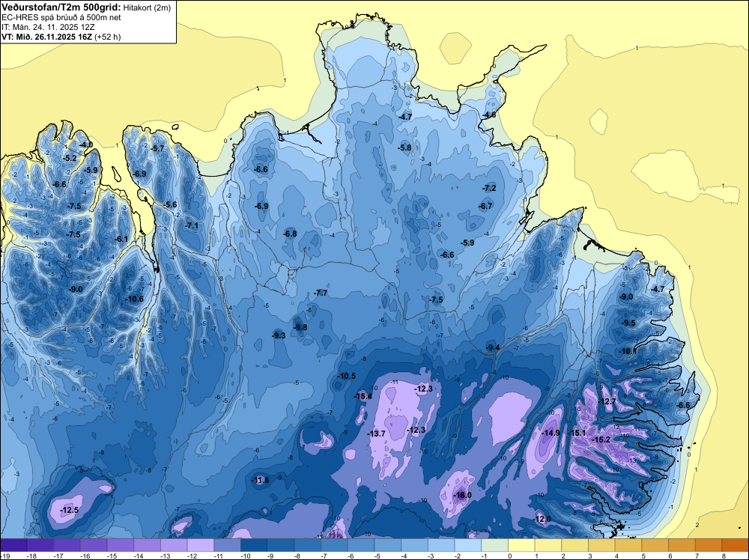Click the -4.0 temperature label
The width and height of the screenshot is (749, 560).
[86, 144]
